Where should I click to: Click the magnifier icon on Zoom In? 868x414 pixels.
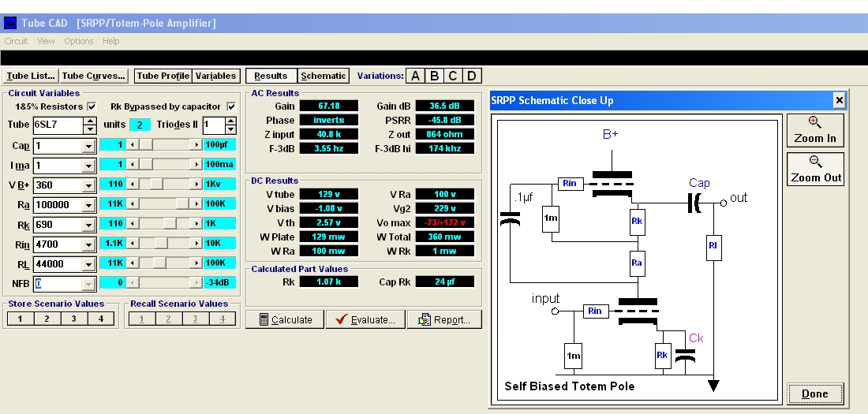(x=814, y=122)
